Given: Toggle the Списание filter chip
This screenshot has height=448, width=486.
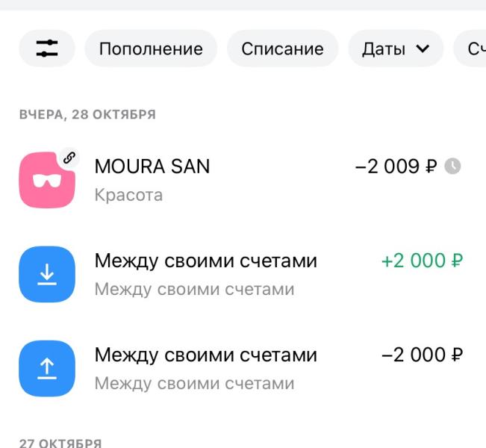Looking at the screenshot, I should point(282,49).
